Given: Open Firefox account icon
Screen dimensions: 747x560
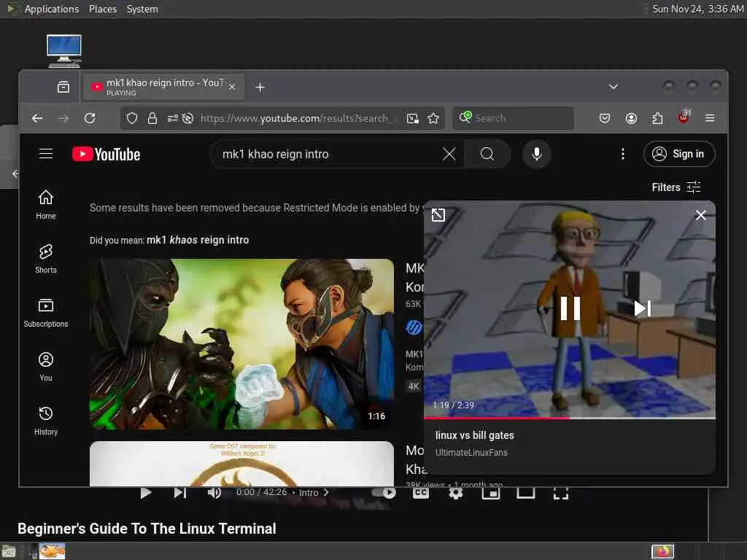Looking at the screenshot, I should pyautogui.click(x=631, y=118).
